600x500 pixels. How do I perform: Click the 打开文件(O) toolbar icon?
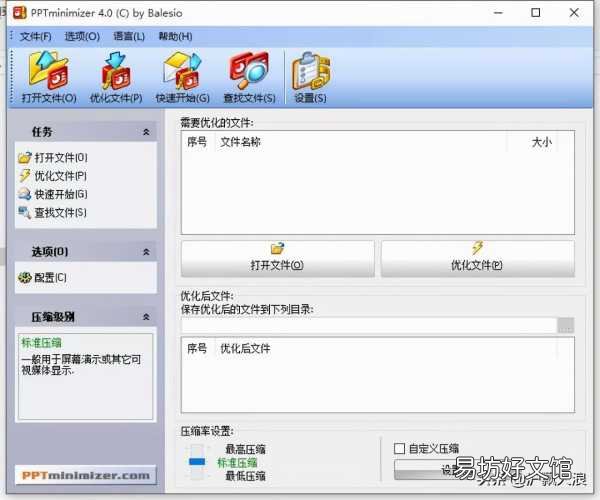point(49,77)
